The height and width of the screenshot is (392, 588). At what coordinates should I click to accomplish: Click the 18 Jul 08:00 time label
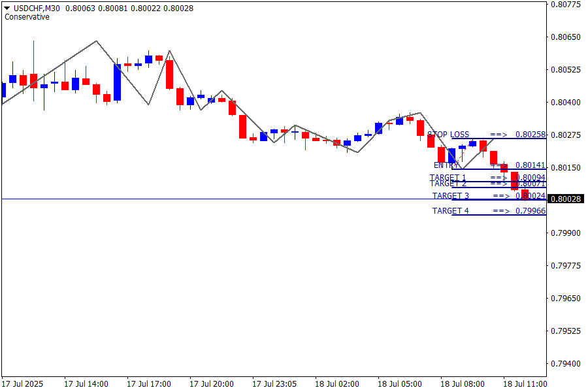[x=463, y=384]
